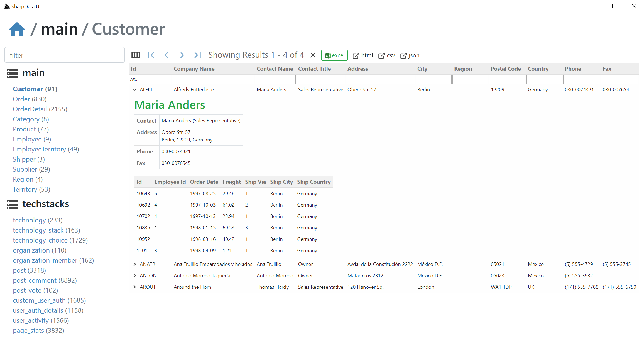Open the Order table in sidebar
This screenshot has width=644, height=345.
tap(21, 99)
